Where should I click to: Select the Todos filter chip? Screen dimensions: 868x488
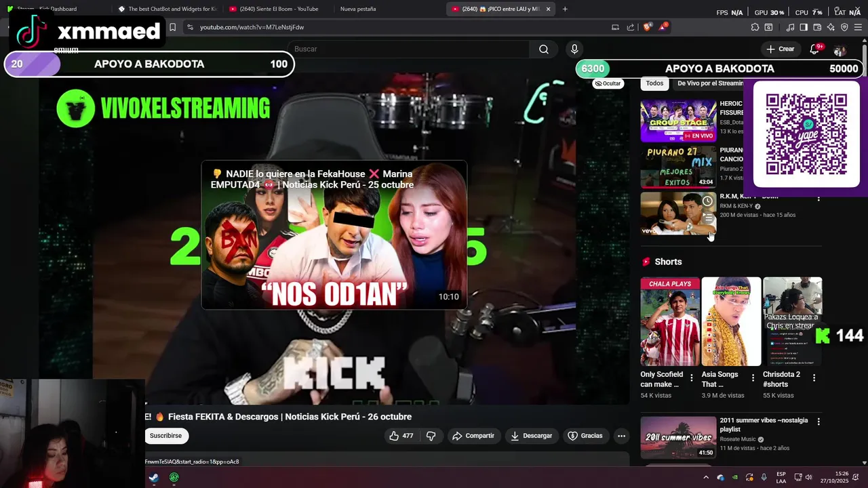[x=654, y=83]
